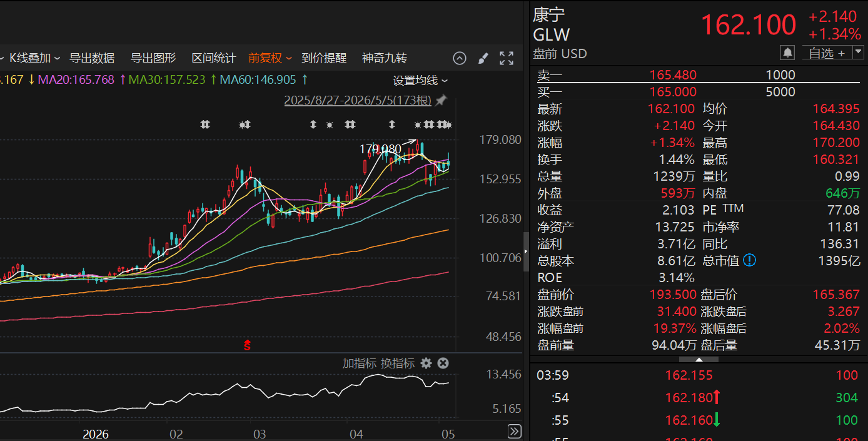Click the side panel collapse handle
The height and width of the screenshot is (441, 868).
(526, 251)
